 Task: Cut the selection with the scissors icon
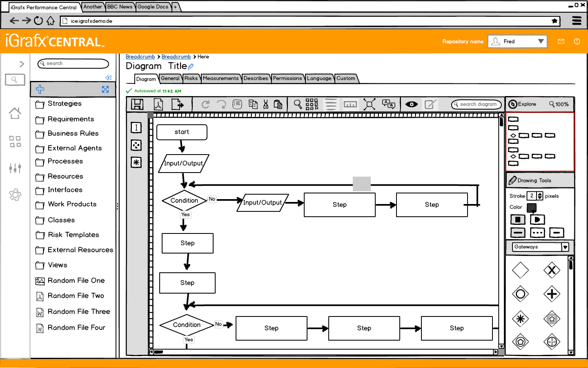265,104
